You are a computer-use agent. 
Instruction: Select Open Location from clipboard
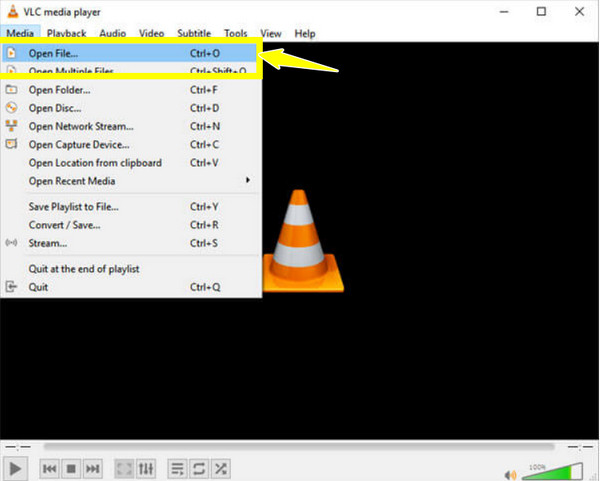click(x=131, y=163)
